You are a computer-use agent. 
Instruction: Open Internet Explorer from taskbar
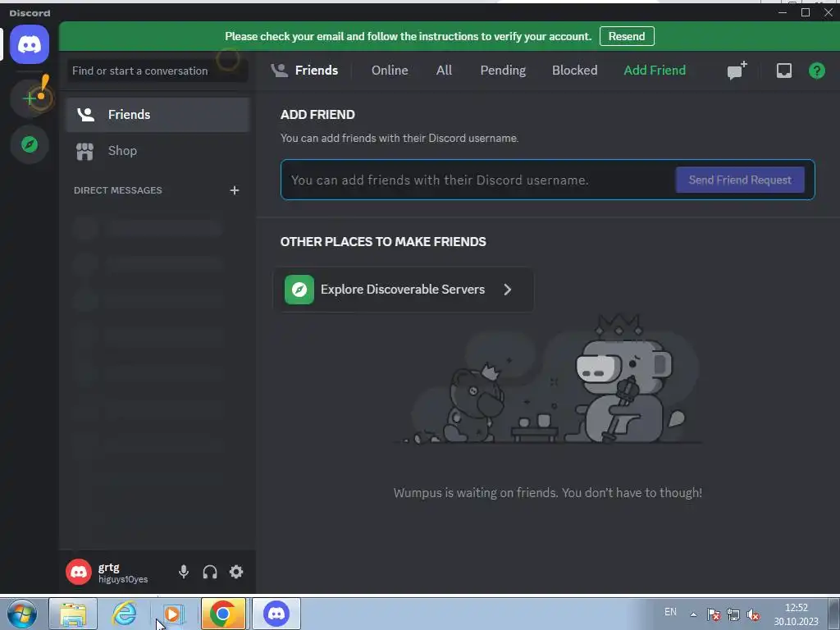[x=124, y=614]
